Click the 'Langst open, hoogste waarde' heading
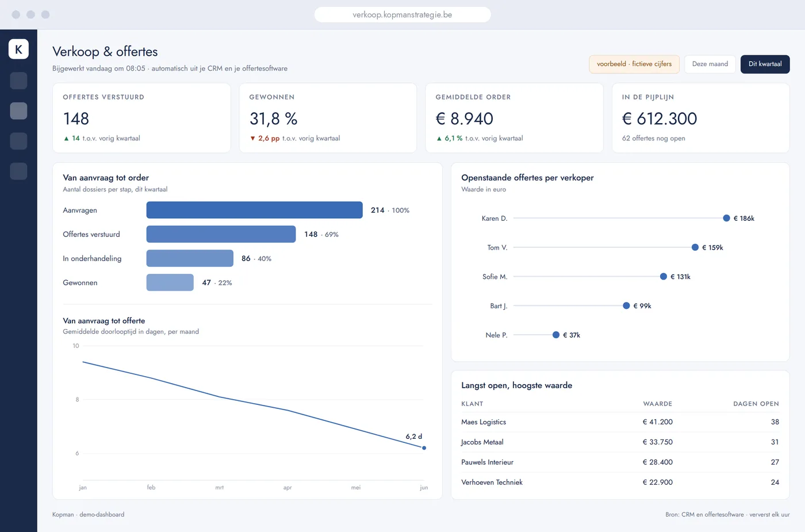805x532 pixels. click(x=517, y=385)
